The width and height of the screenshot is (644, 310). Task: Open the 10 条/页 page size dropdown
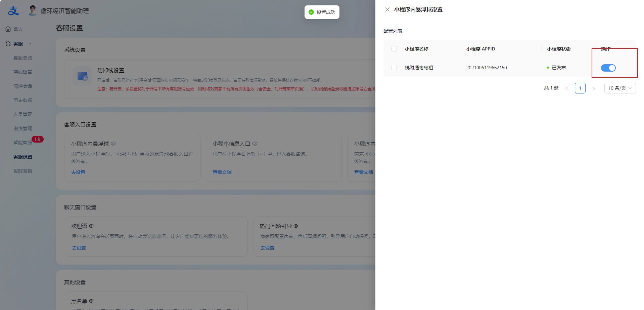pyautogui.click(x=620, y=88)
